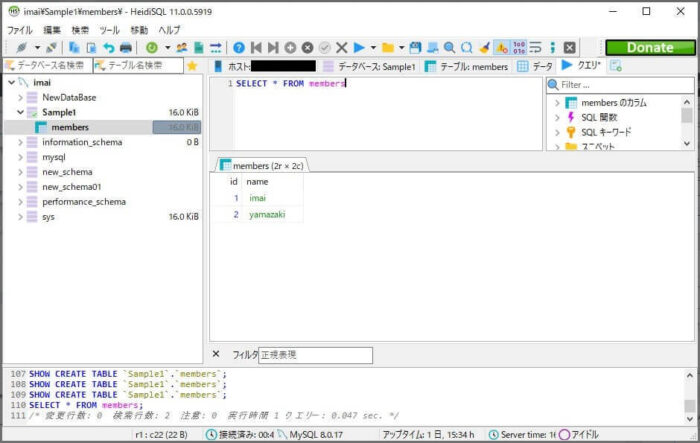Switch to the データ tab
Image resolution: width=700 pixels, height=443 pixels.
point(535,66)
